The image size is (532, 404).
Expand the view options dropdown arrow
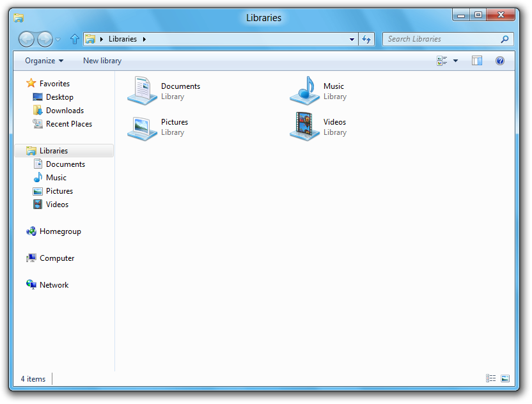pyautogui.click(x=455, y=61)
